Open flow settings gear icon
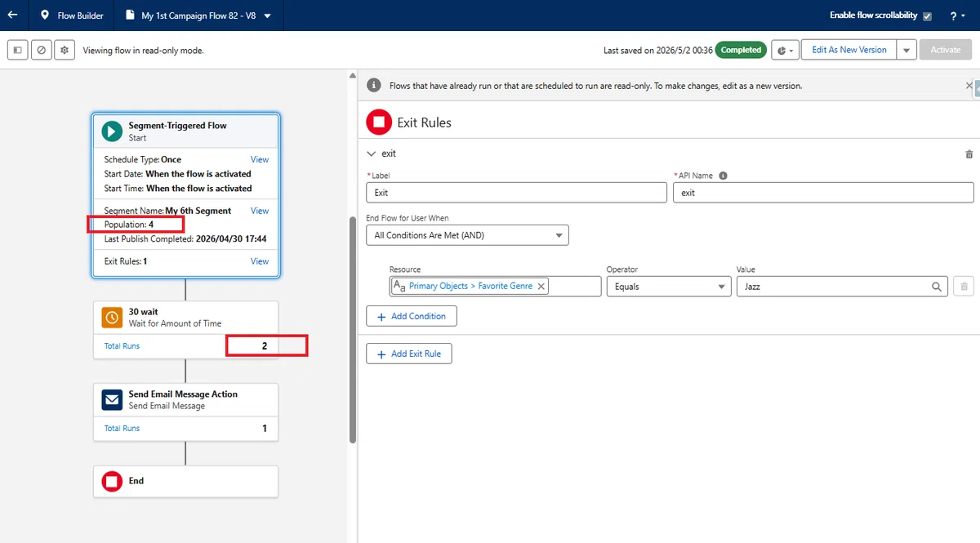This screenshot has height=543, width=980. [x=65, y=50]
